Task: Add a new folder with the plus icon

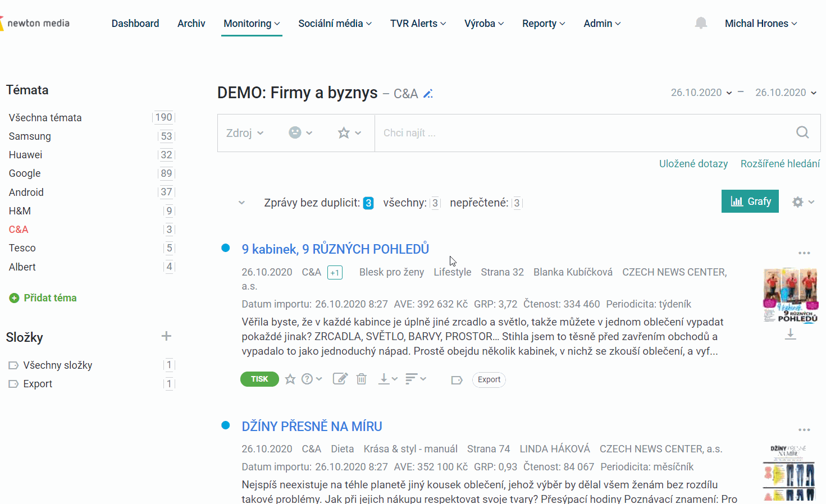Action: (166, 336)
